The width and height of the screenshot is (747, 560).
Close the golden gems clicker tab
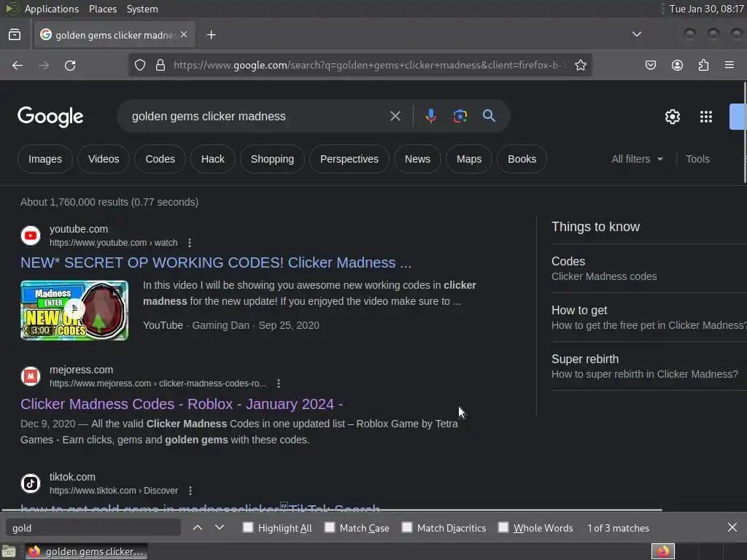[184, 35]
